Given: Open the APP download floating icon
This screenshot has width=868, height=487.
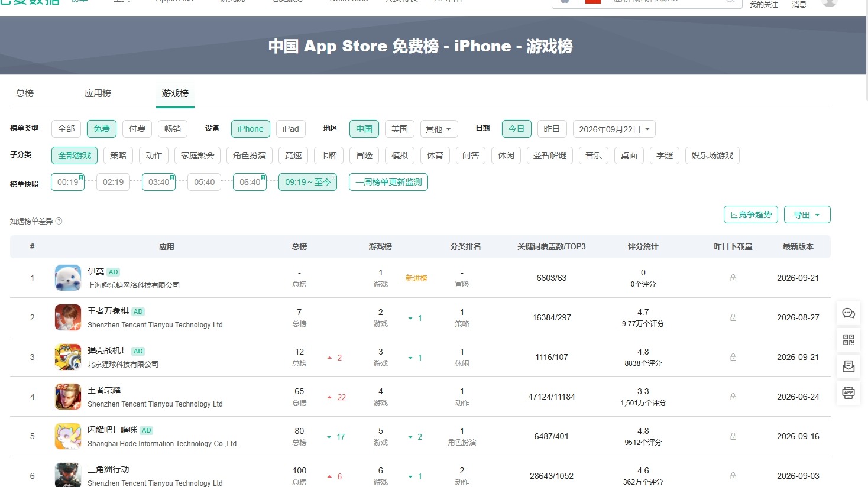Looking at the screenshot, I should (x=848, y=392).
